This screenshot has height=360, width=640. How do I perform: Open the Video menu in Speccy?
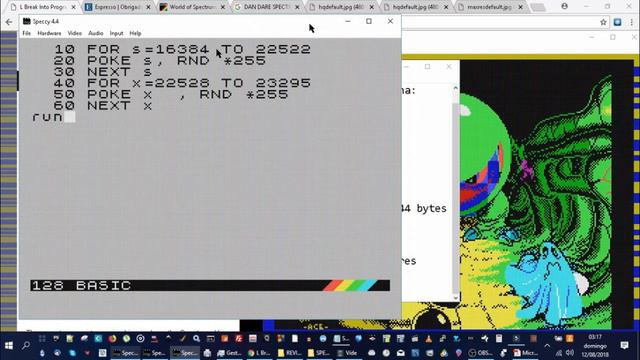point(74,33)
